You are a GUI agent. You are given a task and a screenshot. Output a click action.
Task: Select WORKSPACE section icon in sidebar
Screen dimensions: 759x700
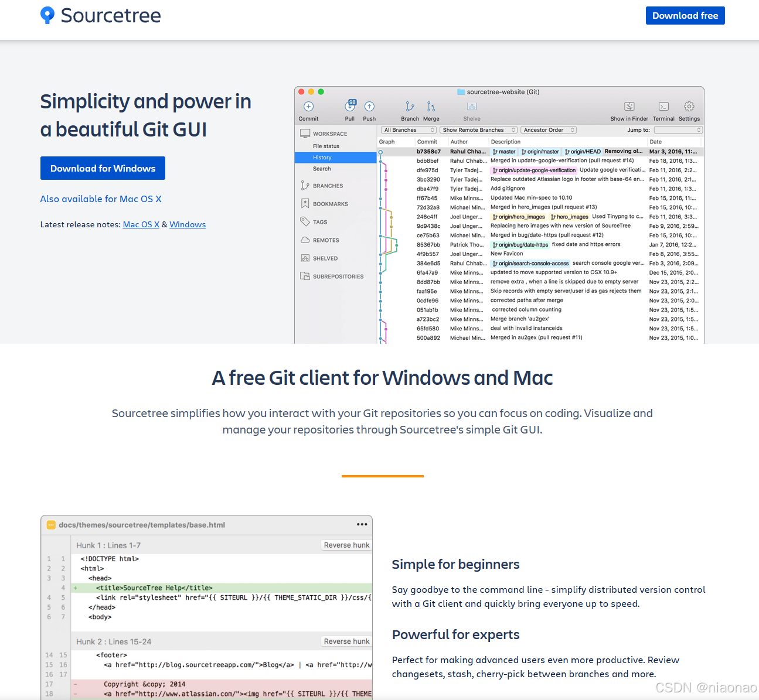coord(305,134)
